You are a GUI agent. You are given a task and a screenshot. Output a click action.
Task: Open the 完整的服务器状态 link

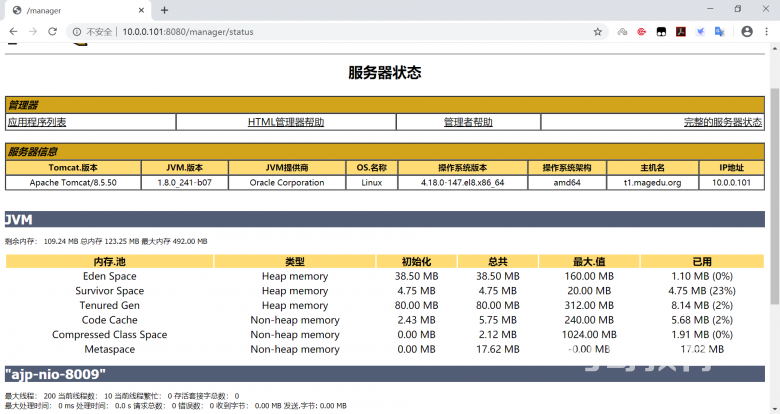[x=723, y=122]
